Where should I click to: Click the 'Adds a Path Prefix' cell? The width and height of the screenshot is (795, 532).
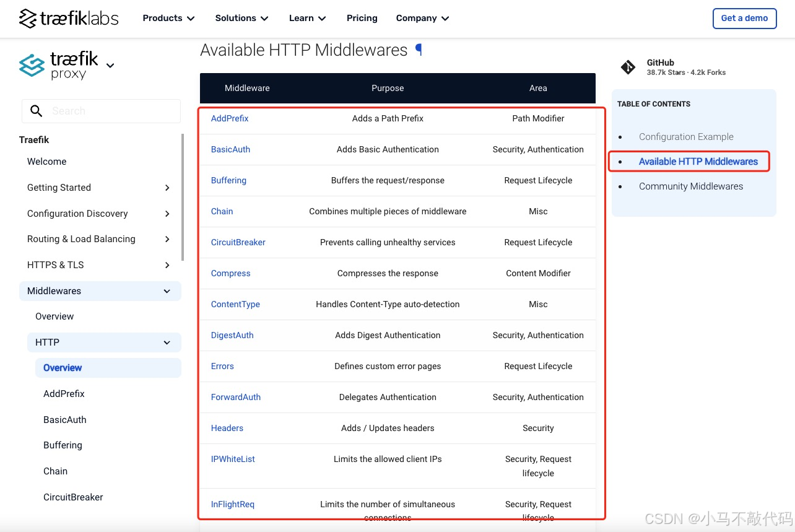click(x=388, y=118)
